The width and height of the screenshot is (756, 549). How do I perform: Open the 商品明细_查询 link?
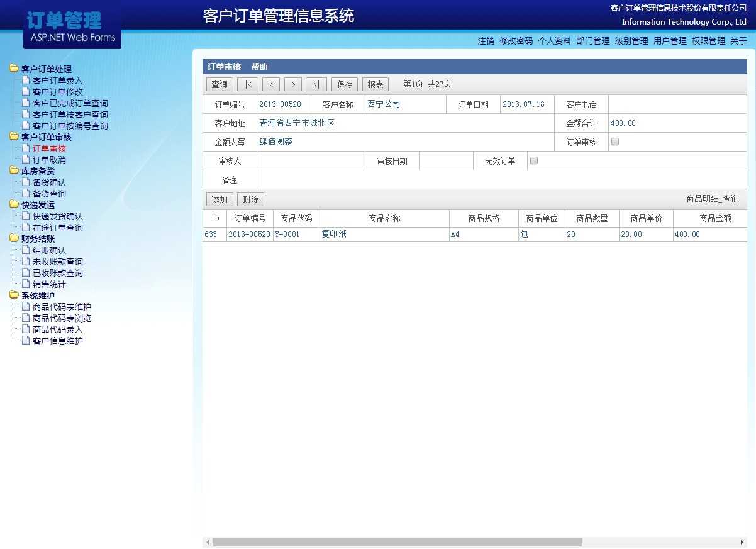pos(713,199)
